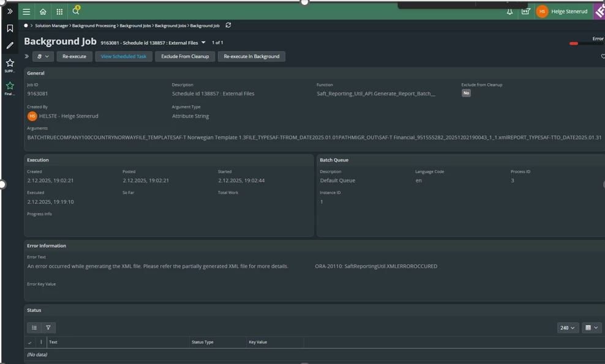Click Exclude From Cleanup button
Screen dimensions: 605x364
click(185, 56)
